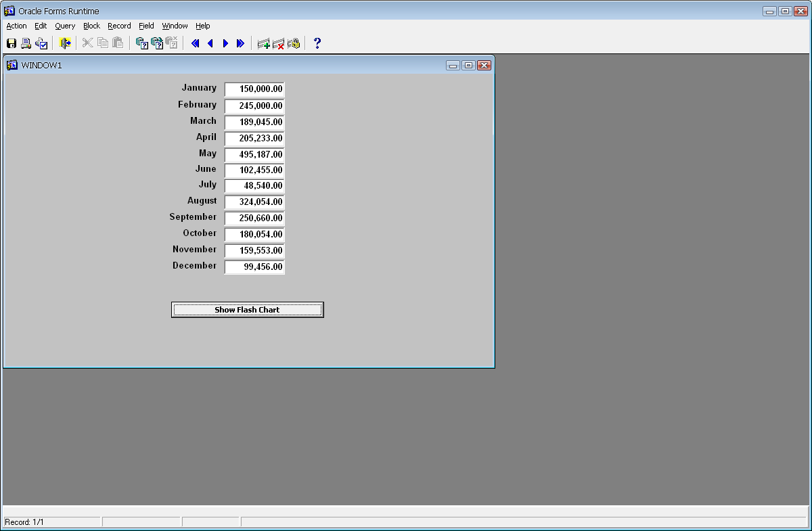Go to previous record arrow
This screenshot has width=812, height=531.
coord(210,43)
